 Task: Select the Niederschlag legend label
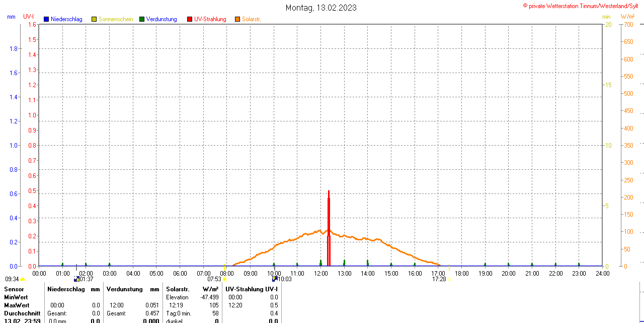click(66, 19)
